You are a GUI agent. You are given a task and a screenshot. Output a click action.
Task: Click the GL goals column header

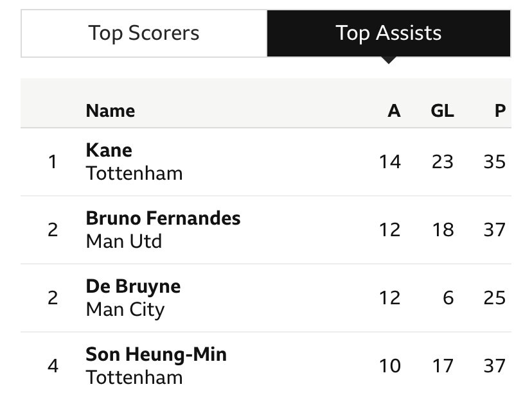[442, 110]
